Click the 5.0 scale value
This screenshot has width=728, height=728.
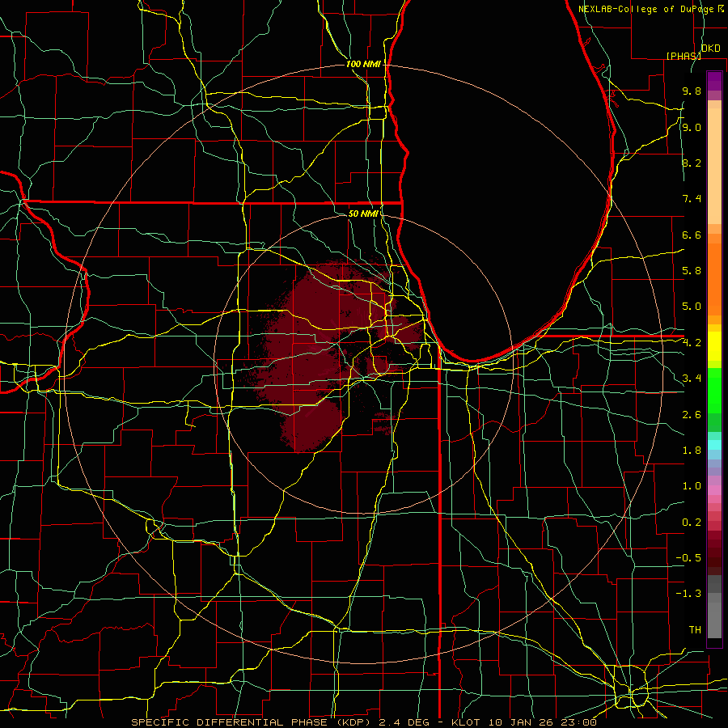tap(692, 307)
